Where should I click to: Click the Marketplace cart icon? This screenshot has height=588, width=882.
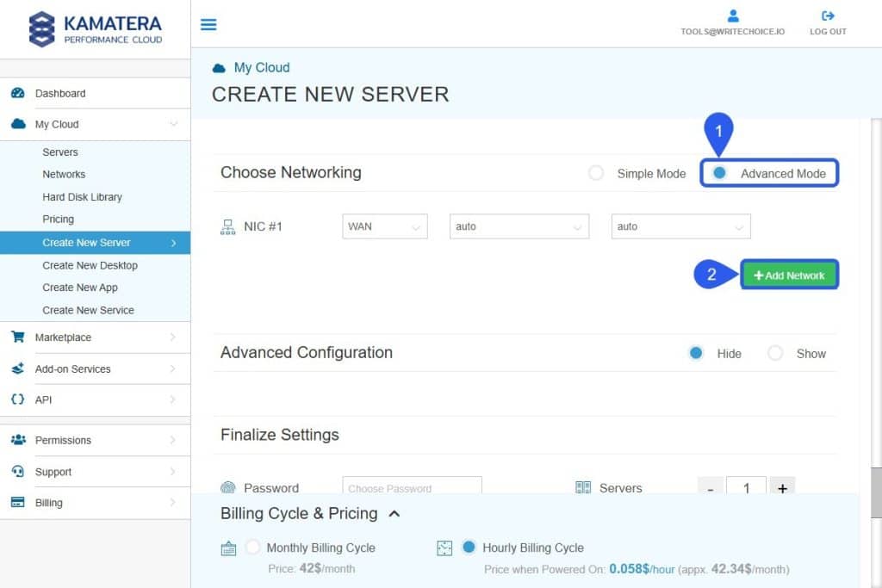click(18, 337)
